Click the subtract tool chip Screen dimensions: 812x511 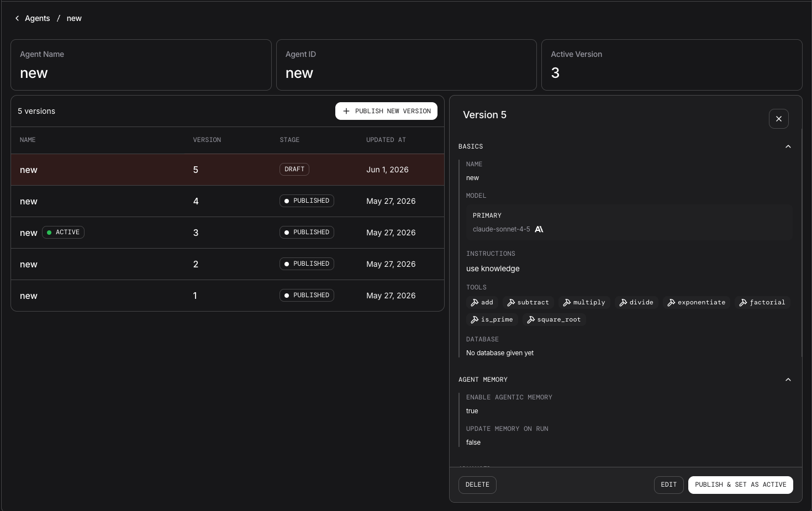coord(528,302)
